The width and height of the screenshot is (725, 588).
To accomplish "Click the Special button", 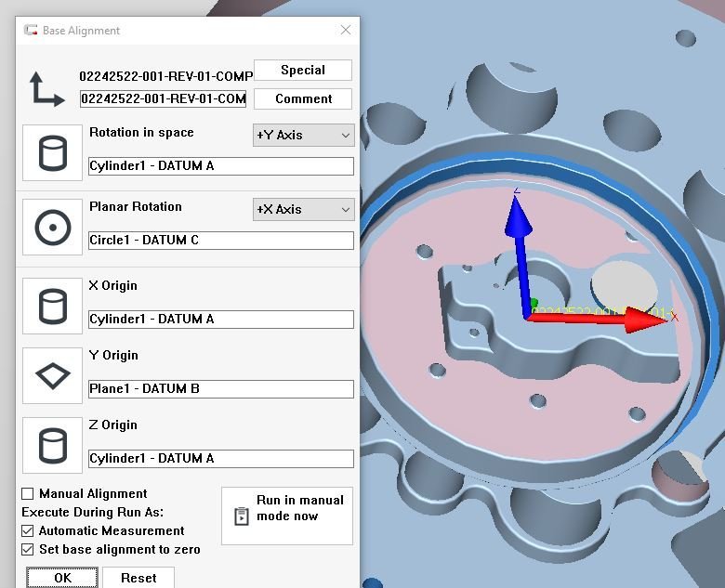I will (303, 70).
